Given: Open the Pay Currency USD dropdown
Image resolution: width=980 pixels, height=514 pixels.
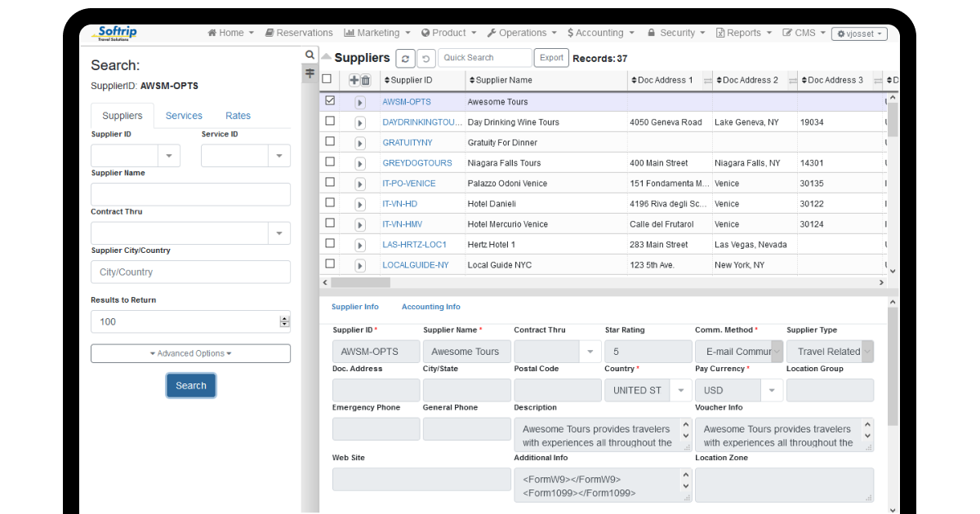Looking at the screenshot, I should click(x=772, y=390).
